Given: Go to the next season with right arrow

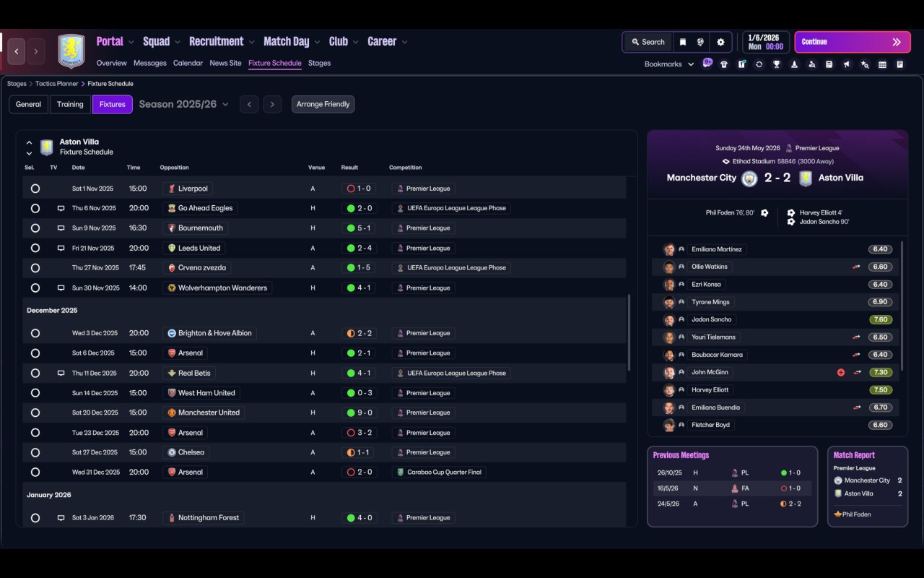Looking at the screenshot, I should [x=272, y=104].
